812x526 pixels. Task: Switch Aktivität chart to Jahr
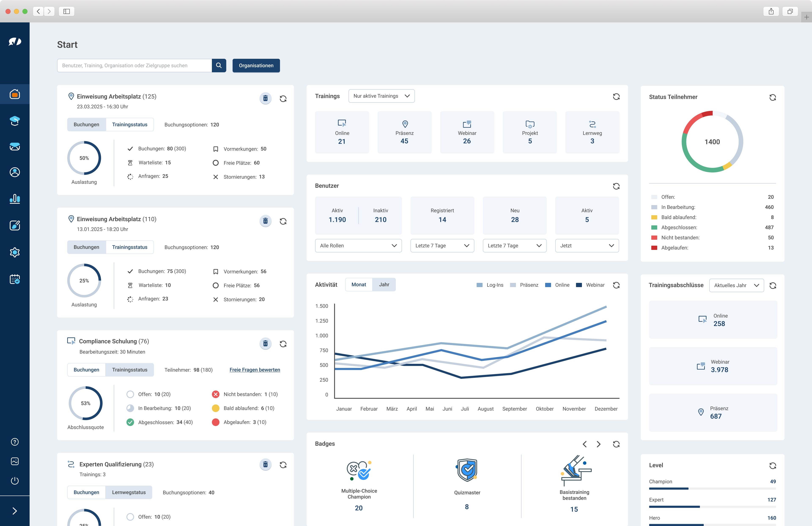click(x=384, y=285)
